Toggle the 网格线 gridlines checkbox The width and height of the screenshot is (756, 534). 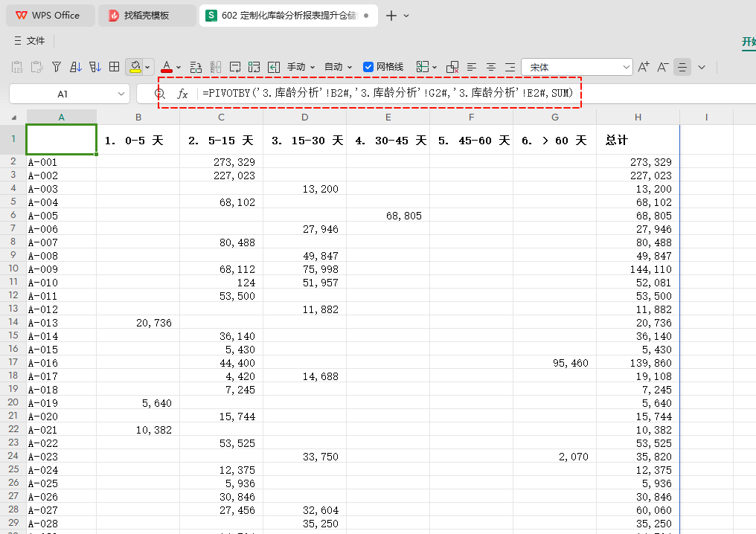tap(368, 67)
